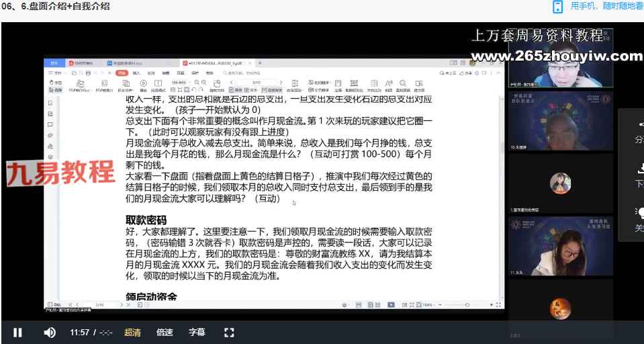Image resolution: width=644 pixels, height=344 pixels.
Task: Click the mobile phone icon at top right
Action: 557,7
